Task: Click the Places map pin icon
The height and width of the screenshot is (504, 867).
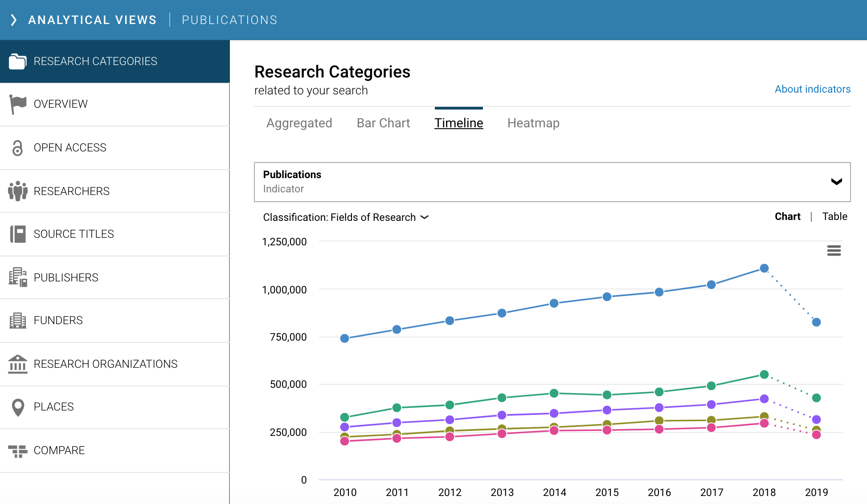Action: [17, 407]
